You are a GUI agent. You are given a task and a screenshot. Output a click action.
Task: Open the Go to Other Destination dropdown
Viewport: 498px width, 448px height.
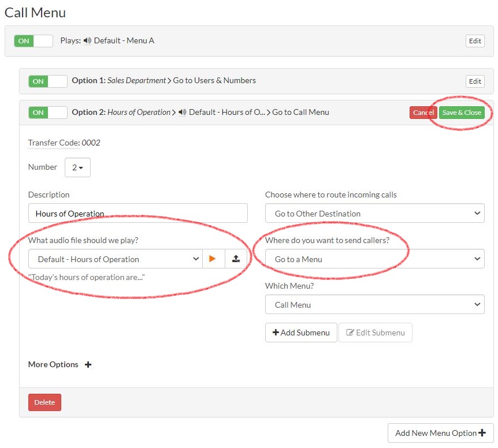tap(374, 212)
